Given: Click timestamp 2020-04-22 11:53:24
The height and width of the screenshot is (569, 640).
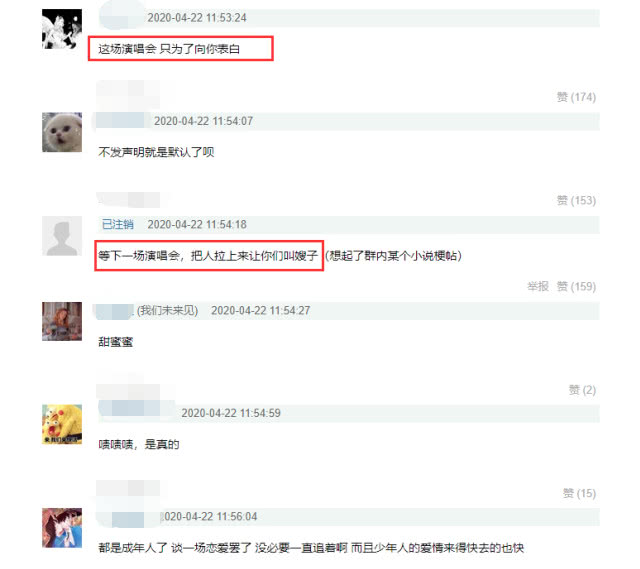Looking at the screenshot, I should (197, 18).
